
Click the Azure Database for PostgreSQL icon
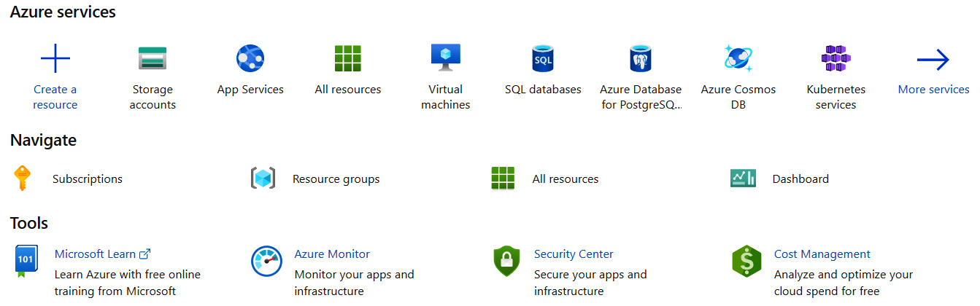641,58
